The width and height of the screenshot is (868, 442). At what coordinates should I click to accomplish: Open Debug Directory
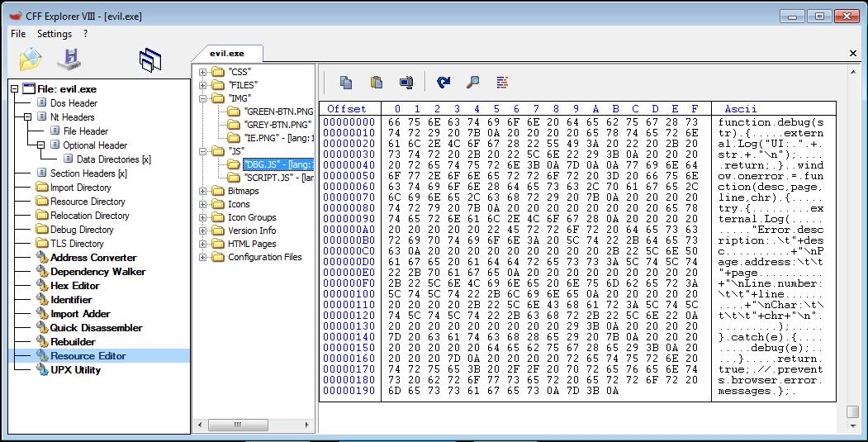click(82, 230)
